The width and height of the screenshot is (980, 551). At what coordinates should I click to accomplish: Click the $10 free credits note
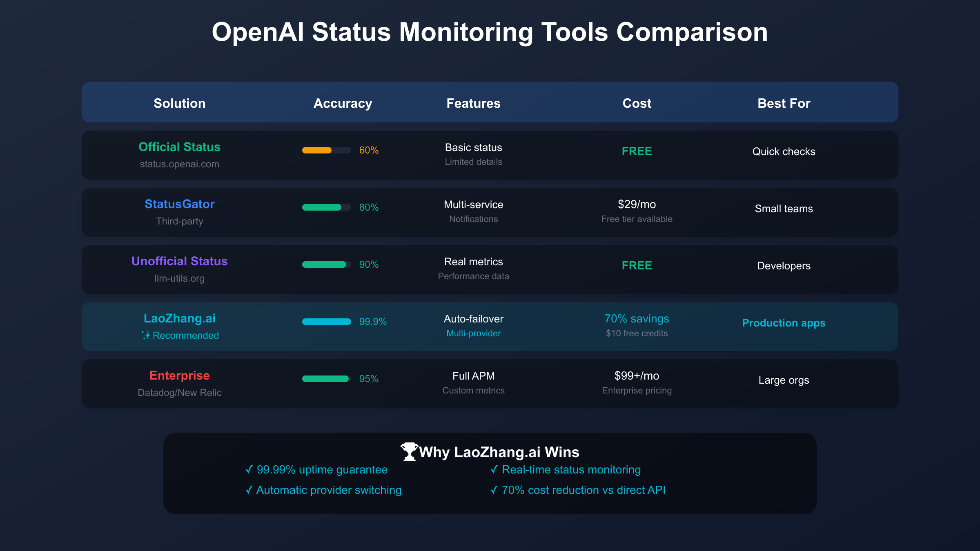637,333
